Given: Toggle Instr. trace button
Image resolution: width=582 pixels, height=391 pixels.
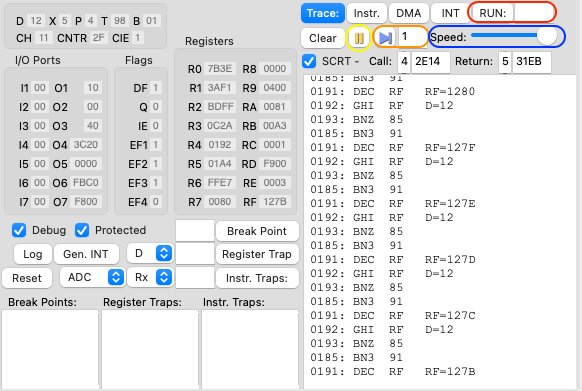Looking at the screenshot, I should (x=366, y=13).
